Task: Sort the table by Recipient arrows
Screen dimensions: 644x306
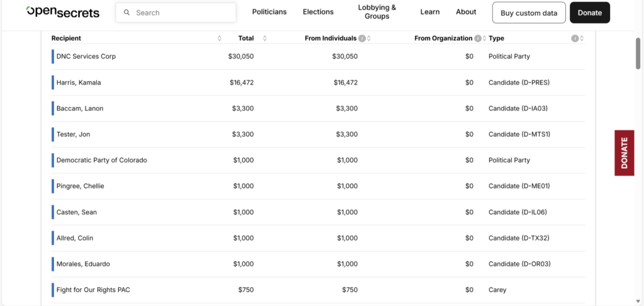Action: click(219, 38)
